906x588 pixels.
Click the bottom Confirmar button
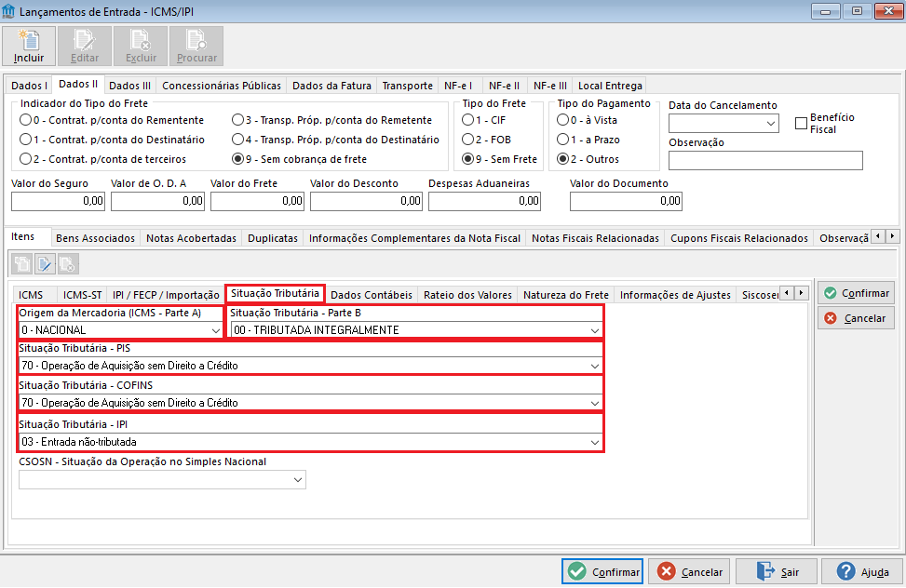(x=602, y=572)
